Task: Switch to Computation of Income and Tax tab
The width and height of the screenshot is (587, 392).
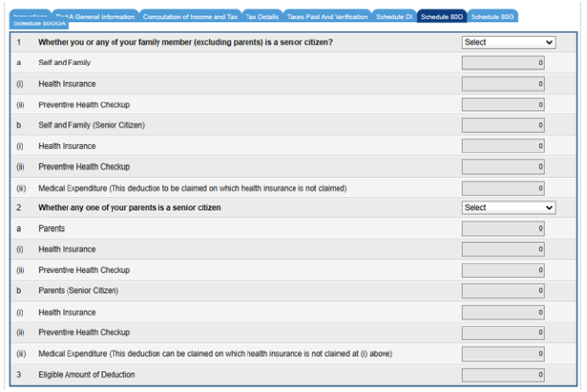Action: coord(191,17)
